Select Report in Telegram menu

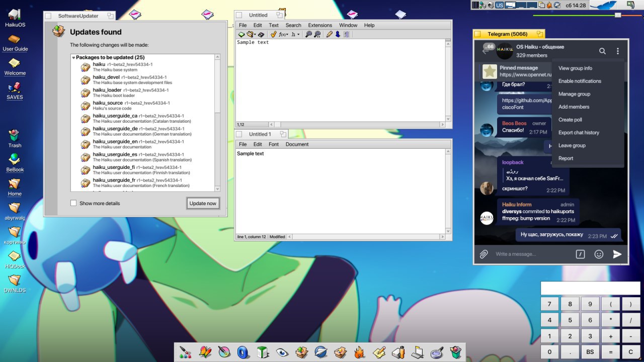click(588, 158)
